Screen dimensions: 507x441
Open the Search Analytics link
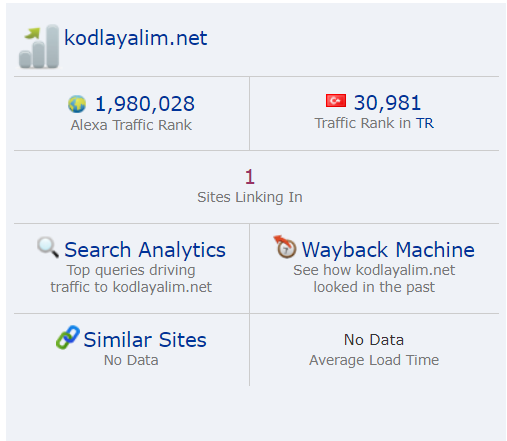(x=145, y=250)
